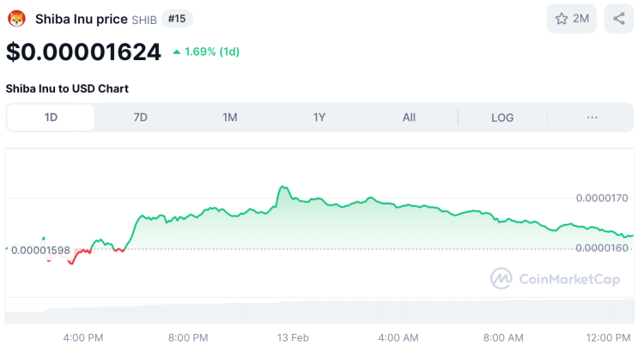This screenshot has height=351, width=644.
Task: Add SHIB to watchlist via star button
Action: tap(571, 19)
